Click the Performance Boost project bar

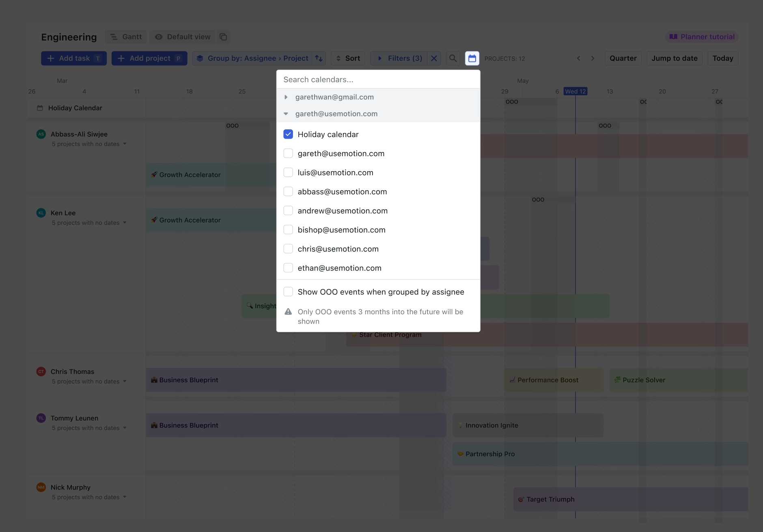click(x=554, y=380)
